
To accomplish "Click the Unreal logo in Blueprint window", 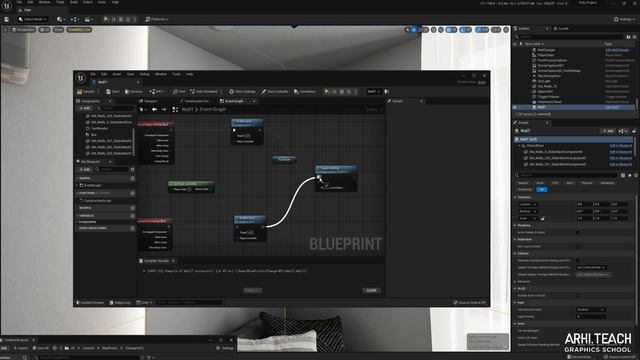I will pyautogui.click(x=80, y=78).
